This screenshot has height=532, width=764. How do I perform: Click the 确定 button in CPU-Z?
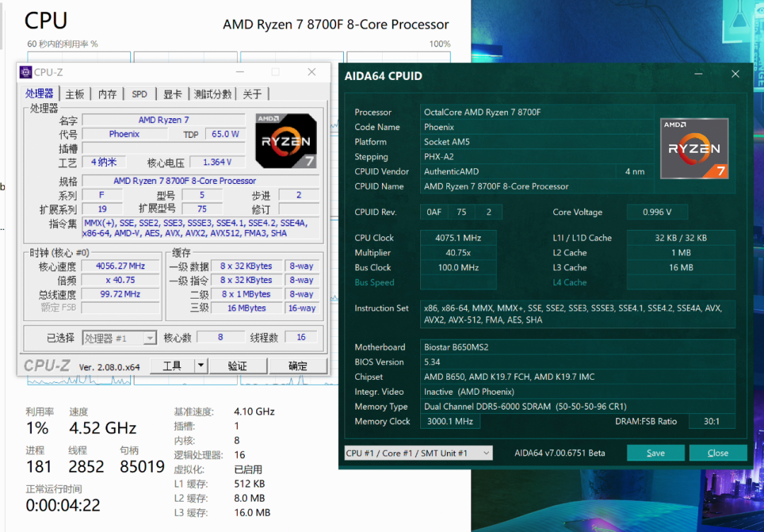pos(298,365)
